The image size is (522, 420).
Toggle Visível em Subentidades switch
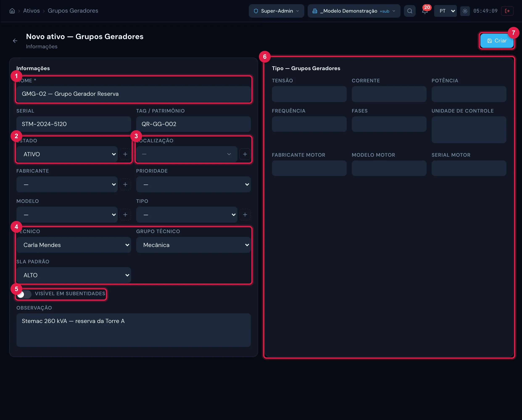pos(24,294)
